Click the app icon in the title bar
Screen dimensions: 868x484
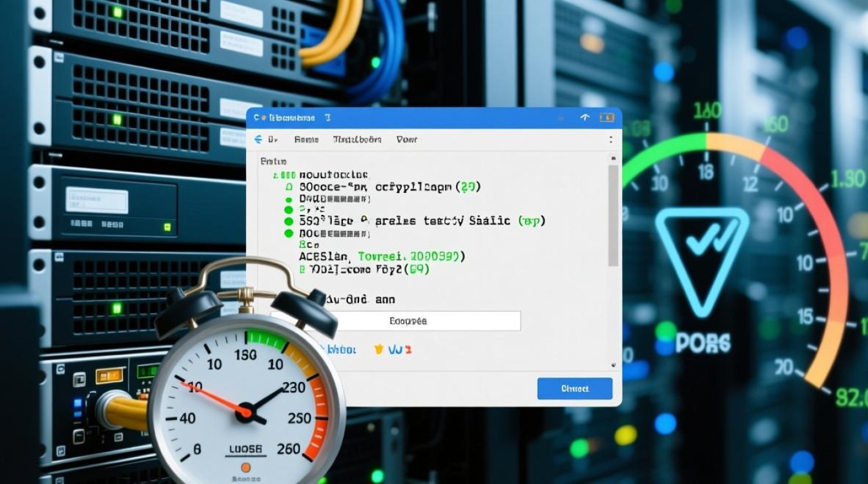coord(257,118)
